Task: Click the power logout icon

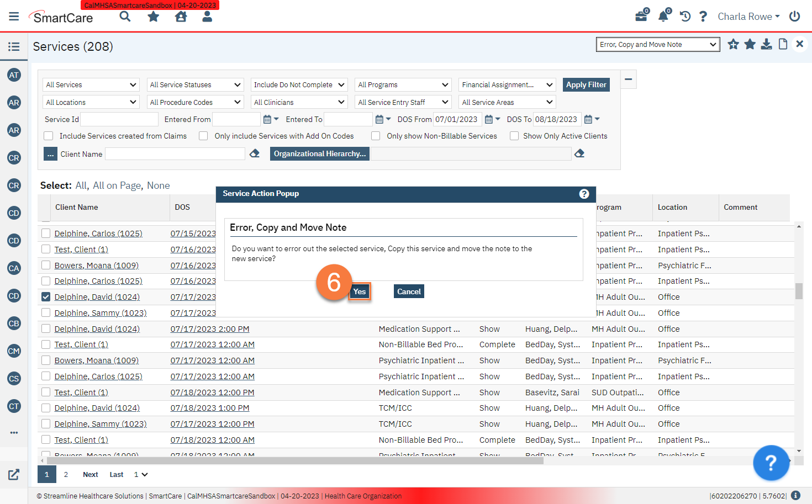Action: click(x=794, y=17)
